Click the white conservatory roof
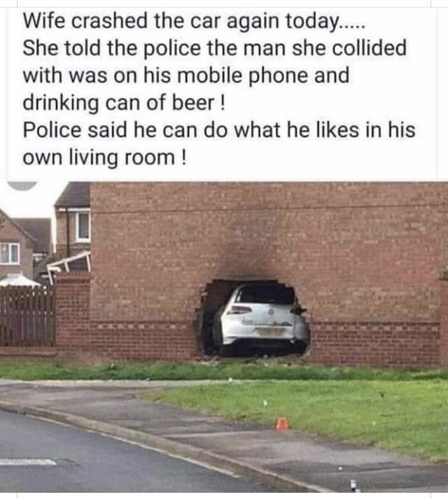This screenshot has height=499, width=448. click(x=18, y=281)
